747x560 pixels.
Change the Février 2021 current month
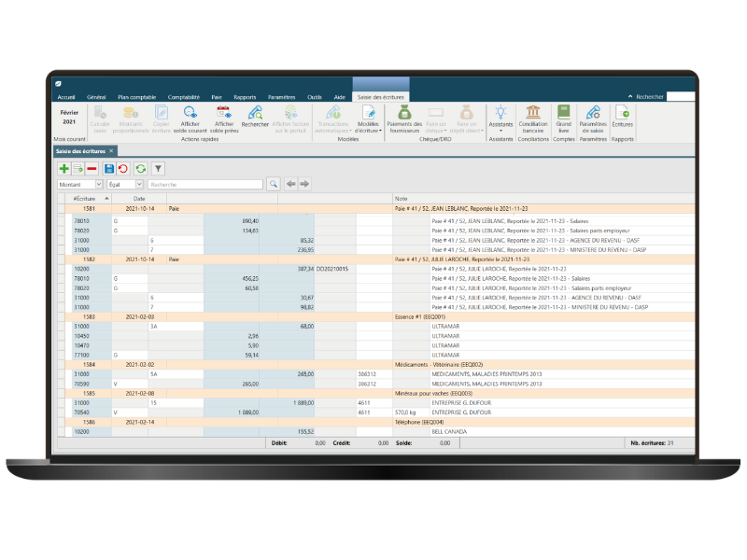[x=69, y=118]
